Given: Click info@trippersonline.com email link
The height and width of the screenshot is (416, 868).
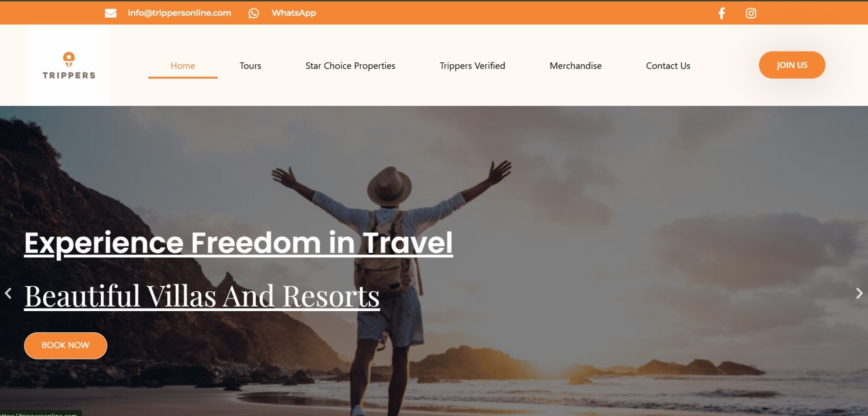Looking at the screenshot, I should [179, 13].
